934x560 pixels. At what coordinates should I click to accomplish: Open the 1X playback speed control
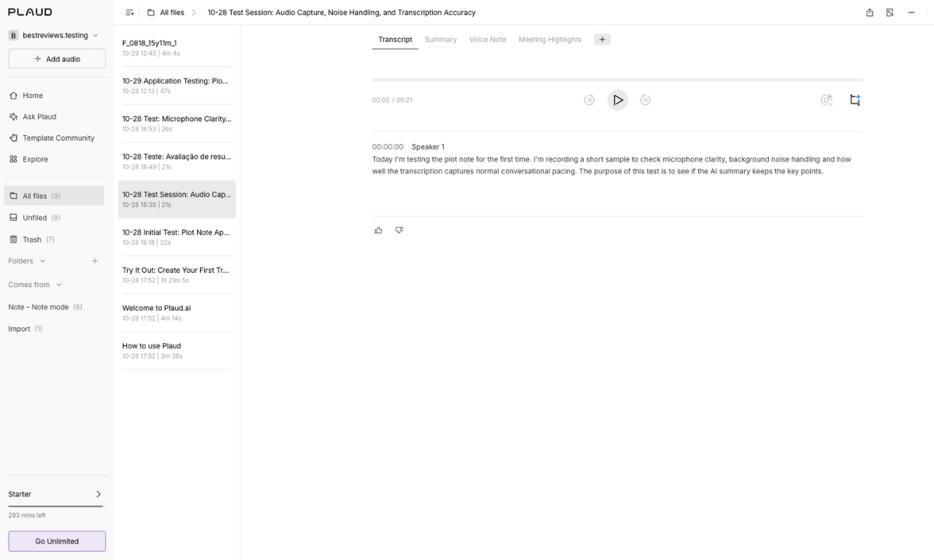pyautogui.click(x=826, y=100)
